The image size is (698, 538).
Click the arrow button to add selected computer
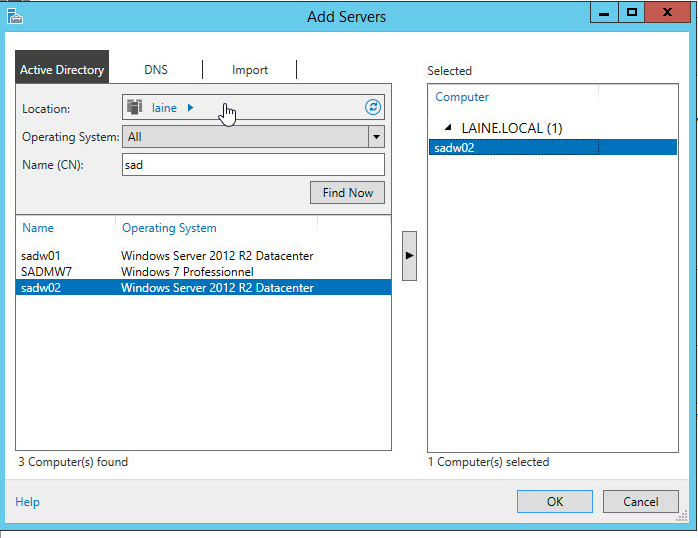(x=409, y=255)
